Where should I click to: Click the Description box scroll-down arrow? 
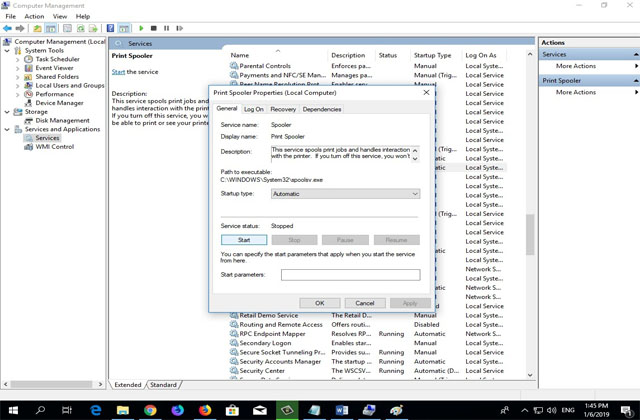[415, 159]
